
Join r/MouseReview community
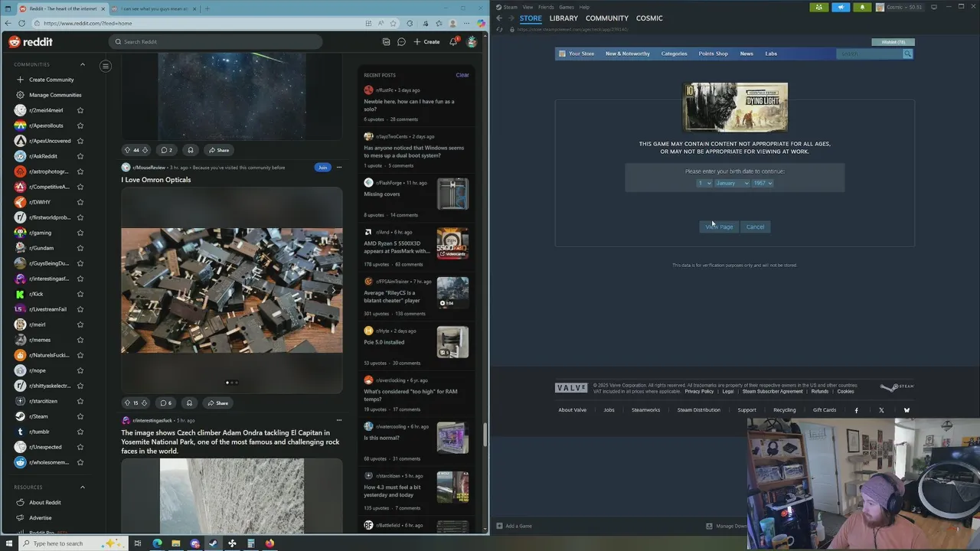322,167
